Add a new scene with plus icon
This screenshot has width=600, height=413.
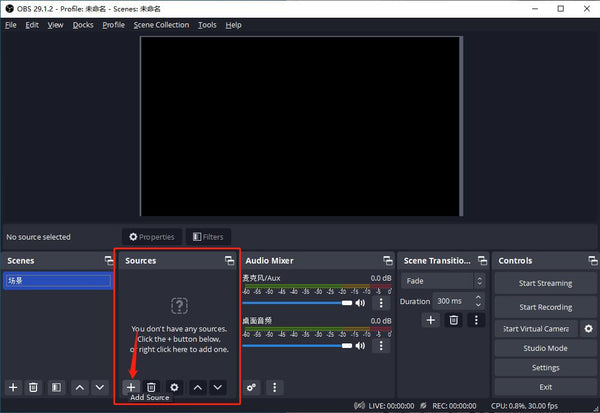pos(13,386)
